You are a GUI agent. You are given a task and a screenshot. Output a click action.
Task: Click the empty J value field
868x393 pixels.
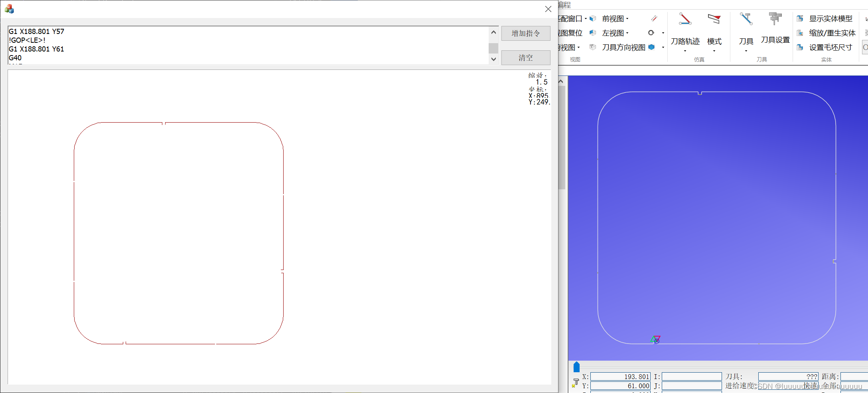[692, 386]
